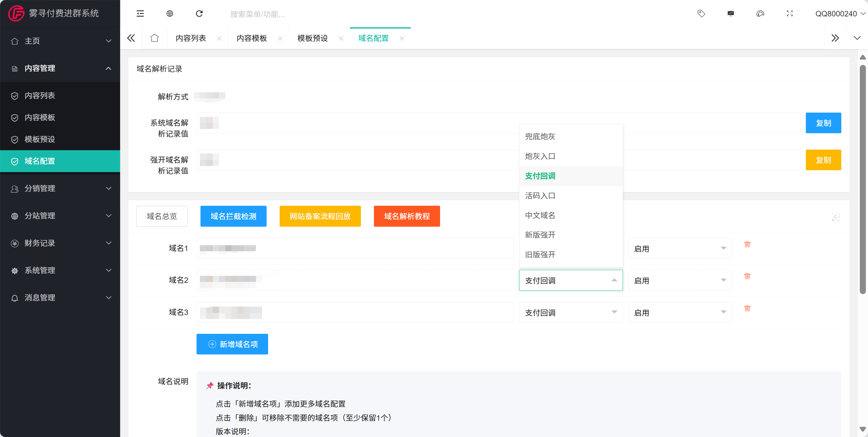Select 中文域名 from dropdown list
868x437 pixels.
pos(571,215)
